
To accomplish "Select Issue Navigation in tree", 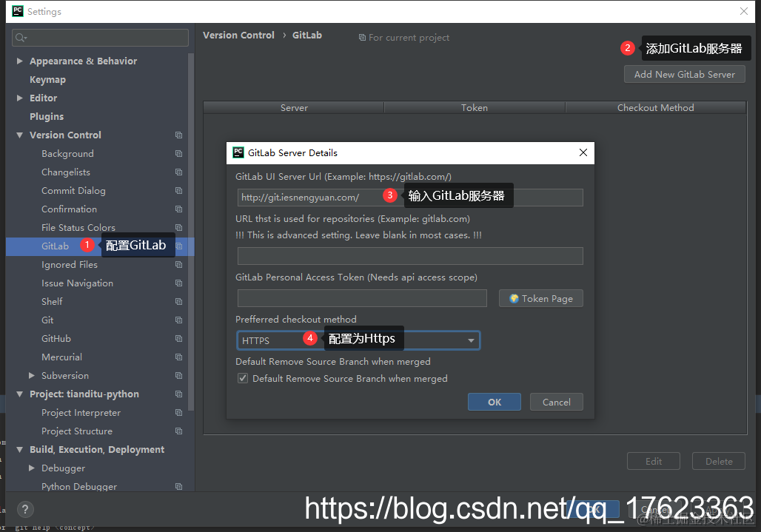I will point(77,283).
